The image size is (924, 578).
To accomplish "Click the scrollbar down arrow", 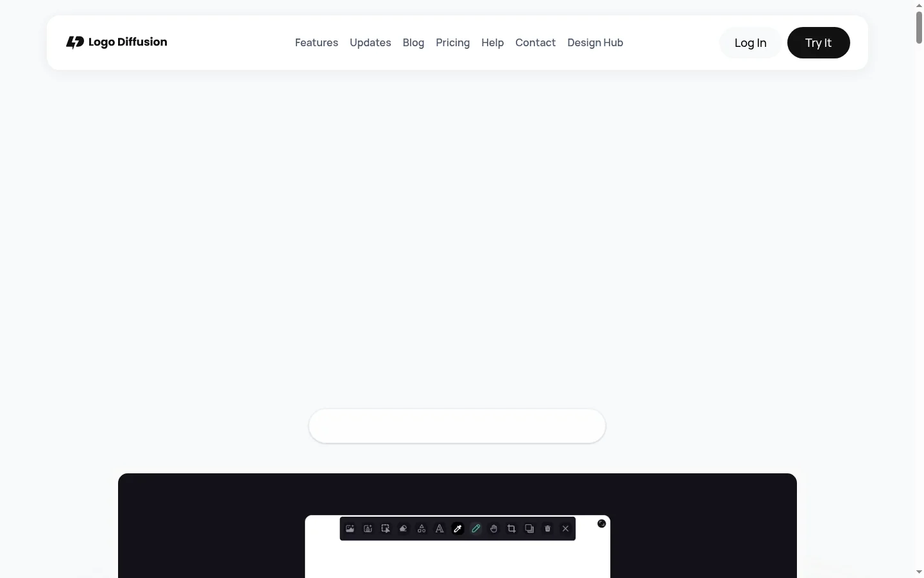I will (x=919, y=572).
